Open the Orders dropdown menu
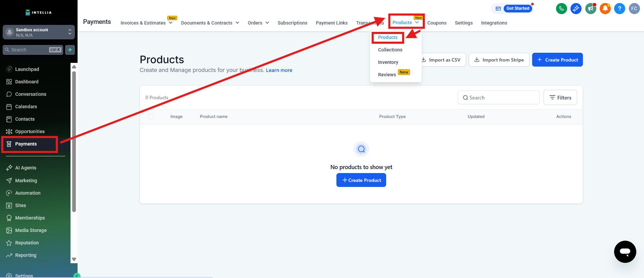Screen dimensions: 644x278 (x=258, y=23)
